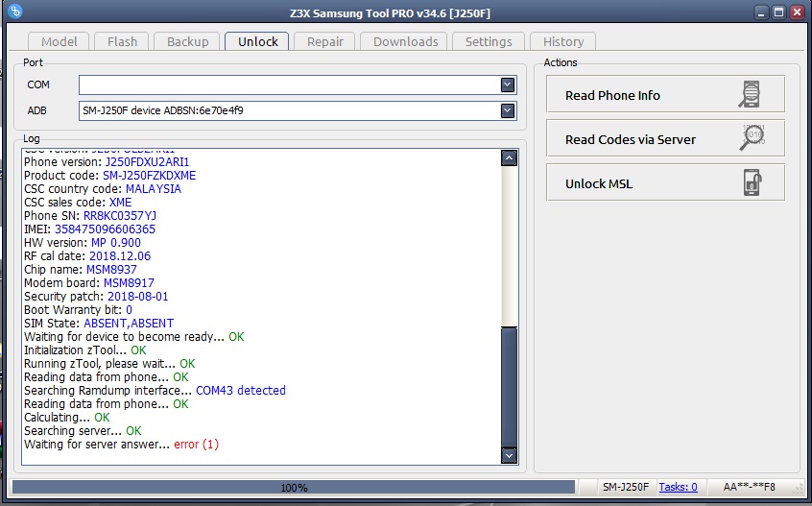Click the CSC country code MALAYSIA
Viewport: 812px width, 506px height.
(154, 189)
